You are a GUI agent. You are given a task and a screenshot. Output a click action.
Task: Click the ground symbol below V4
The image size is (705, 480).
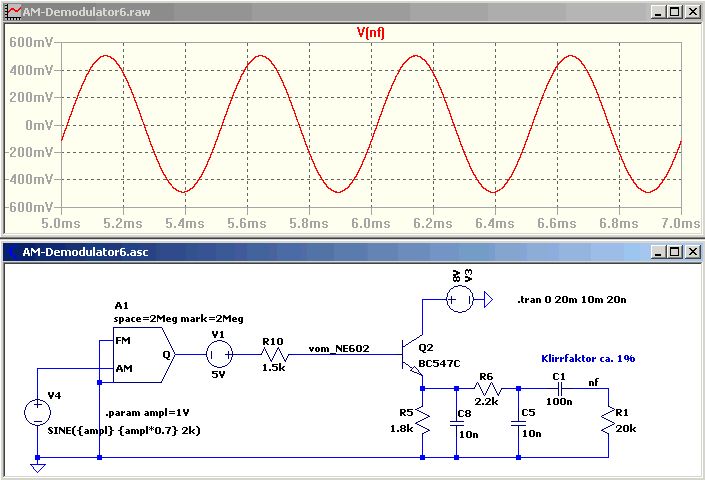(38, 468)
